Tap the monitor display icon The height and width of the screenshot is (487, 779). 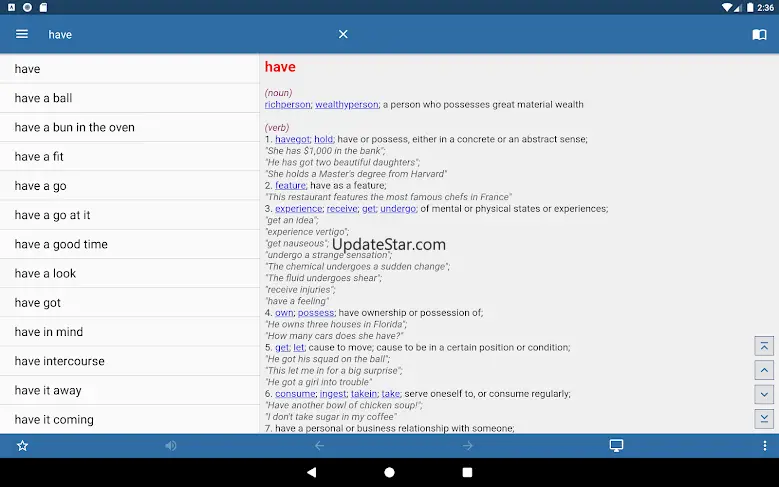click(x=616, y=446)
